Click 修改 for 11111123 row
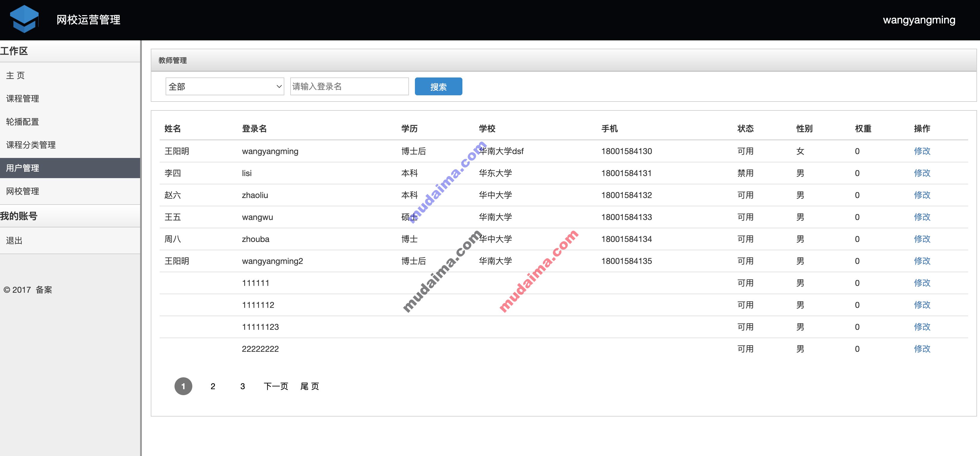The image size is (980, 456). click(922, 327)
